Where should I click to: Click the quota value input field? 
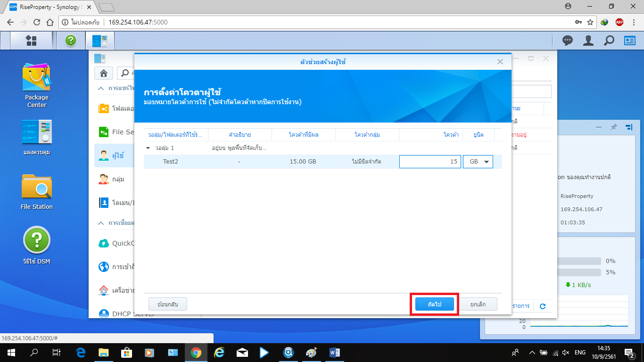(429, 162)
